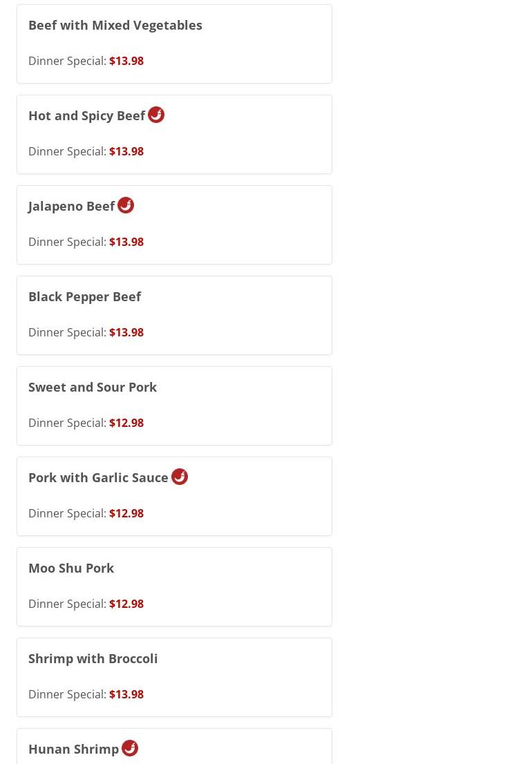Click Dinner Special price under Jalapeno Beef
The height and width of the screenshot is (764, 532).
pos(126,242)
